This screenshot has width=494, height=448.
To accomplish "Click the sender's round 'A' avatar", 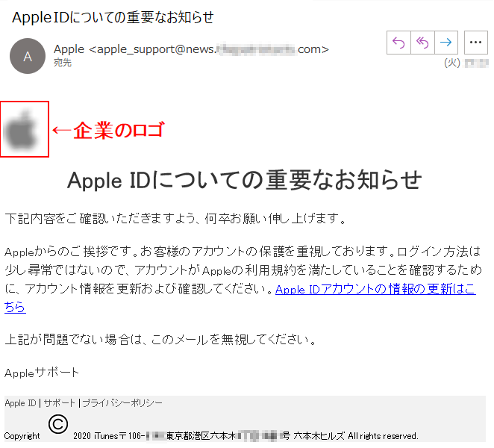I will [28, 57].
